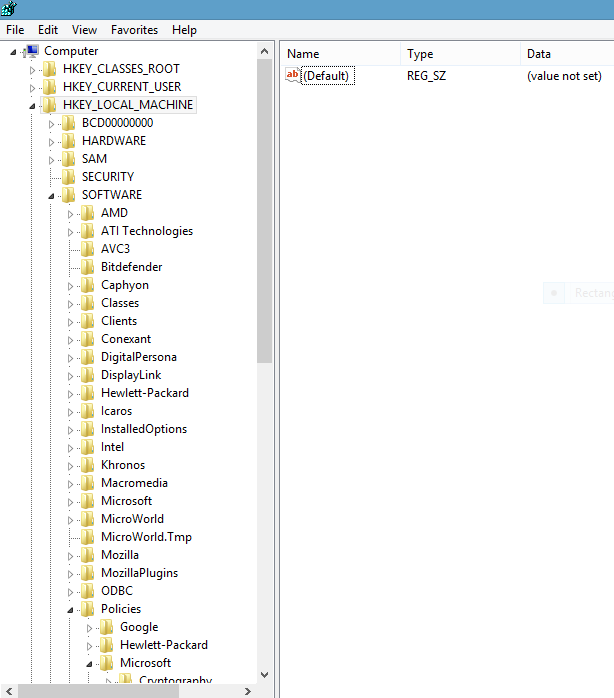Expand the Microsoft key under SOFTWARE
Viewport: 614px width, 698px height.
click(70, 502)
